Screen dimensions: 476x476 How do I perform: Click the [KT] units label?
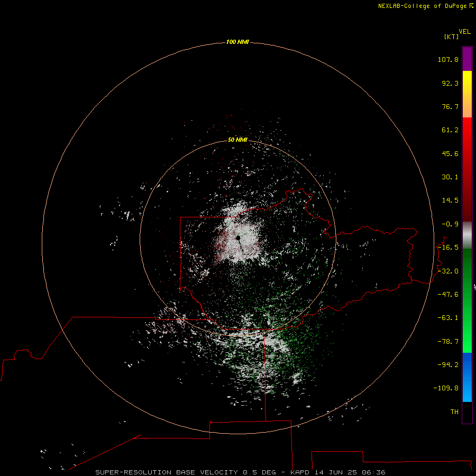(x=452, y=36)
